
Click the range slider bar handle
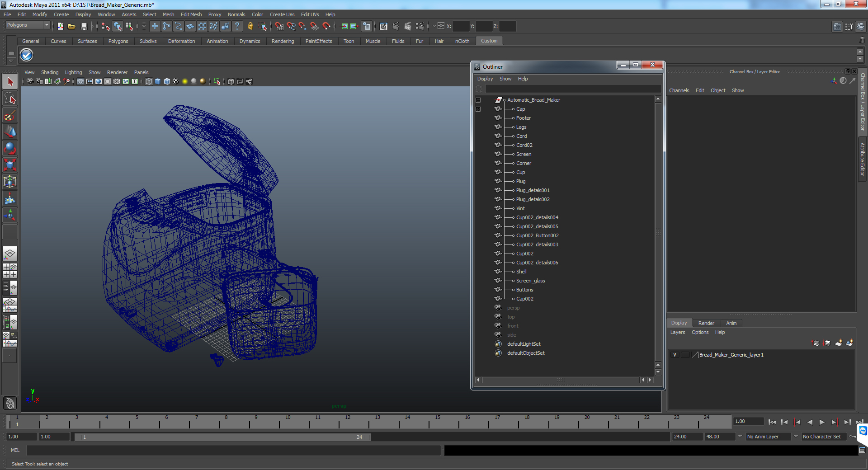click(222, 437)
